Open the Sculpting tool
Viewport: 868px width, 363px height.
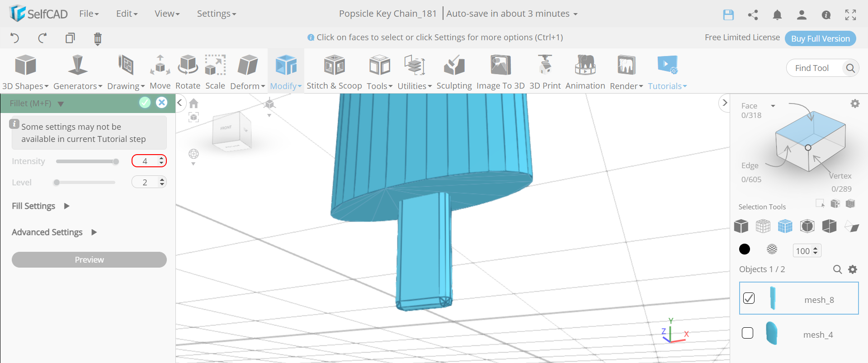click(x=454, y=72)
